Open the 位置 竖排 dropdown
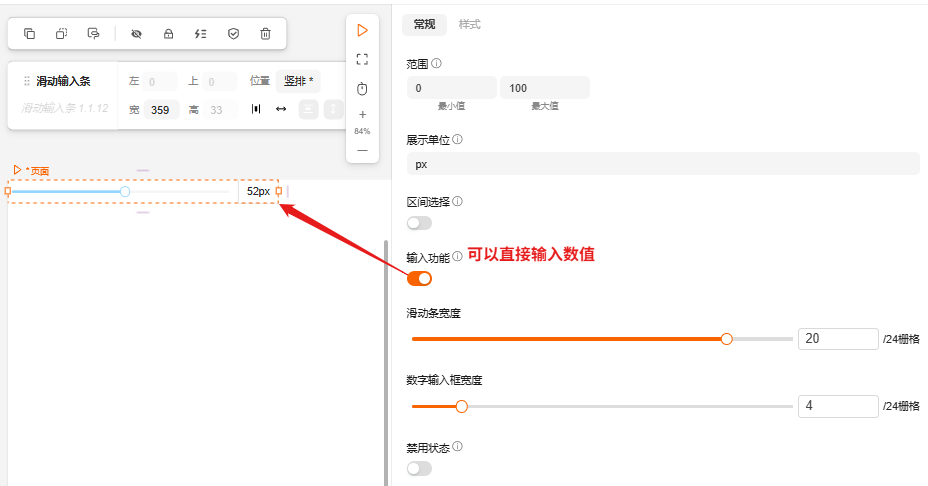The height and width of the screenshot is (486, 928). tap(298, 81)
